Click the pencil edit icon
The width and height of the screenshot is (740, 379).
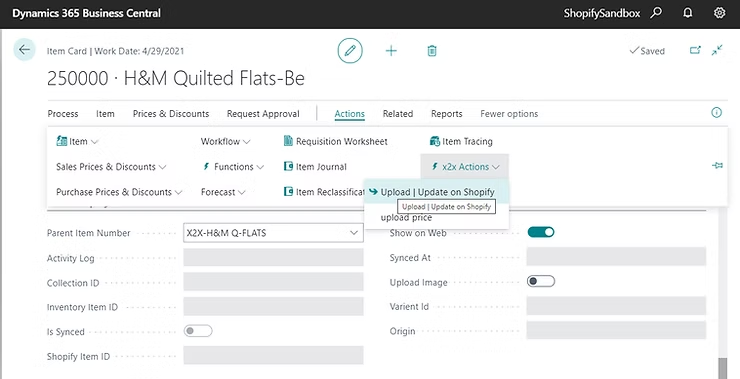pos(350,51)
